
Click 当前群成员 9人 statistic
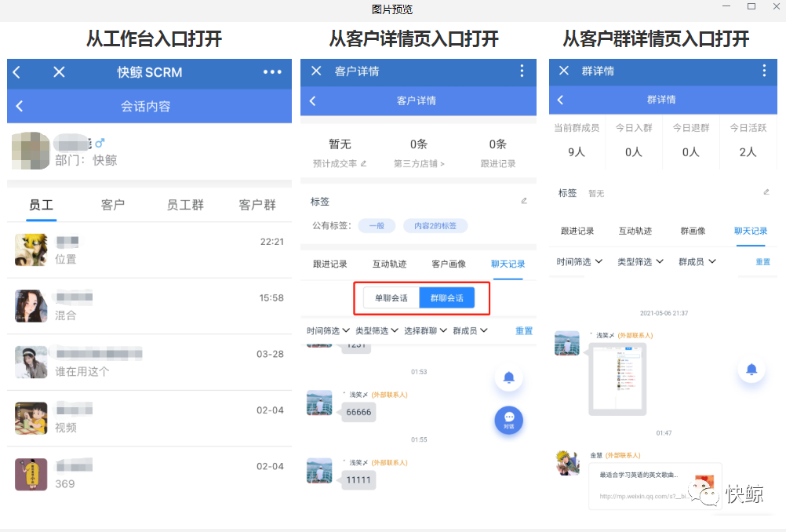pyautogui.click(x=577, y=140)
